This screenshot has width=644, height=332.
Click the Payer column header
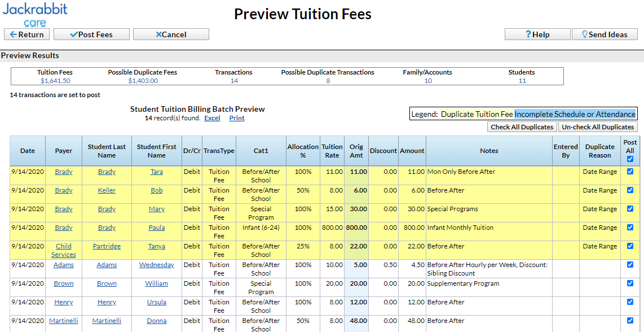click(64, 151)
